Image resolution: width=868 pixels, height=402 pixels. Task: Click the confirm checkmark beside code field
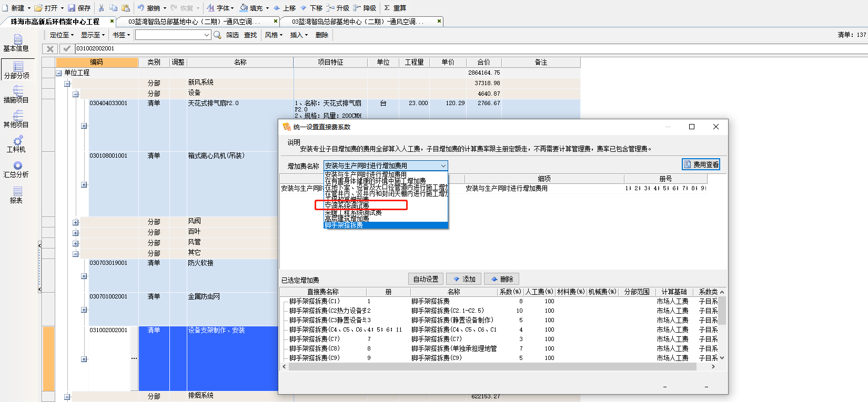click(x=66, y=48)
